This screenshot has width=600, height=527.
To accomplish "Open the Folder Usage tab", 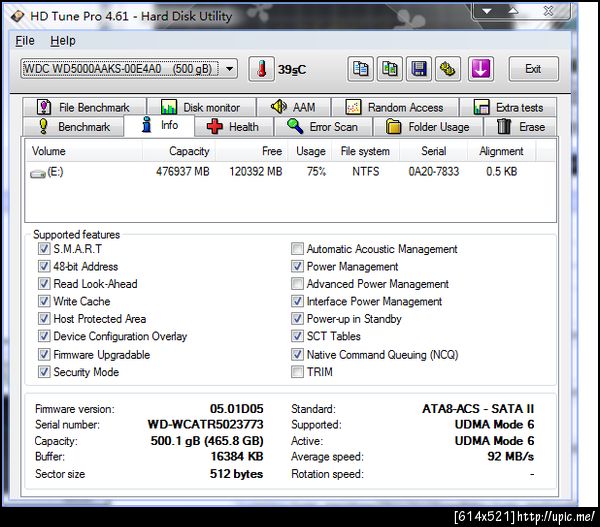I will point(428,127).
